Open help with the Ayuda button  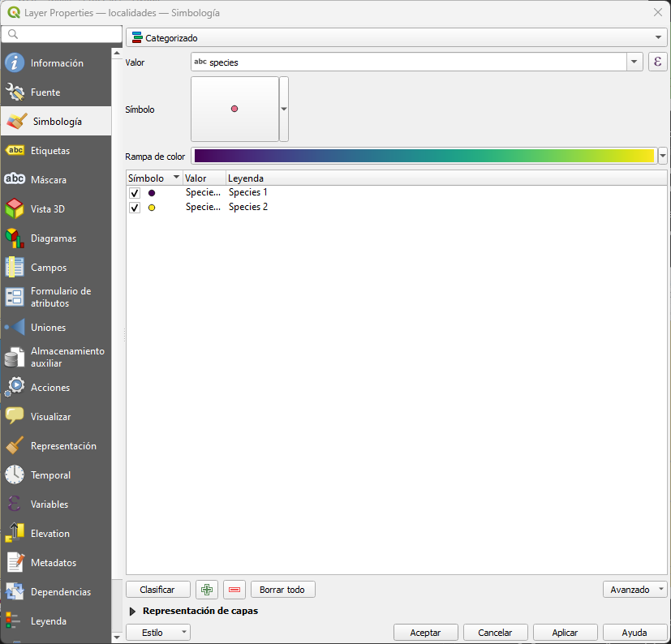[635, 633]
